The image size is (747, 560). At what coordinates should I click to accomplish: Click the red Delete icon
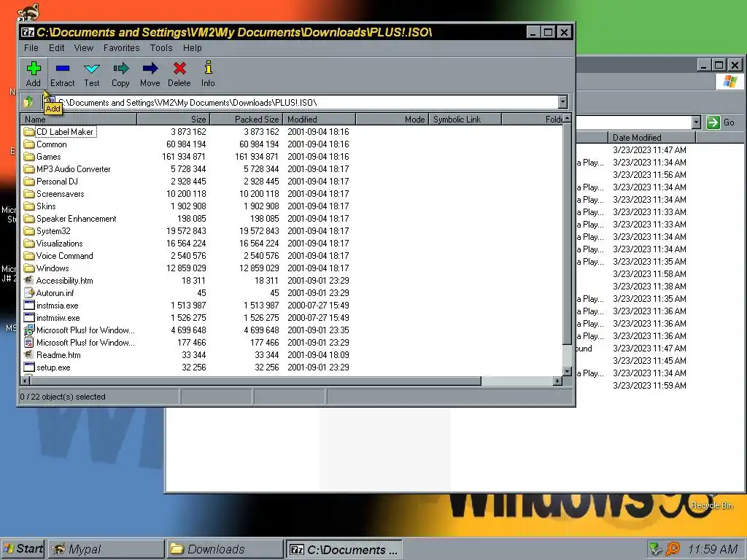click(x=179, y=69)
